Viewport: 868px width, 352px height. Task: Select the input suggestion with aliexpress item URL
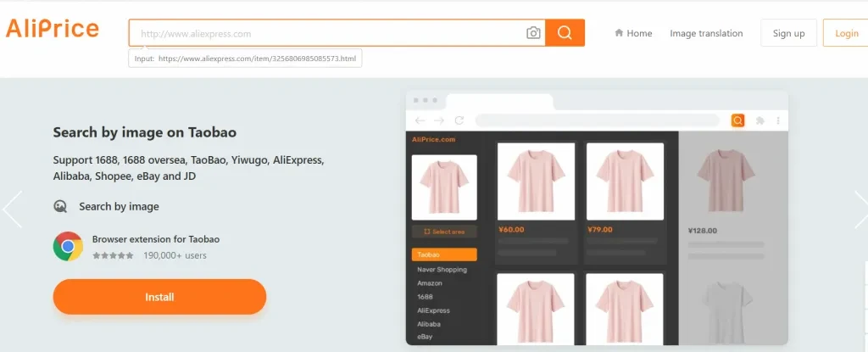(245, 59)
